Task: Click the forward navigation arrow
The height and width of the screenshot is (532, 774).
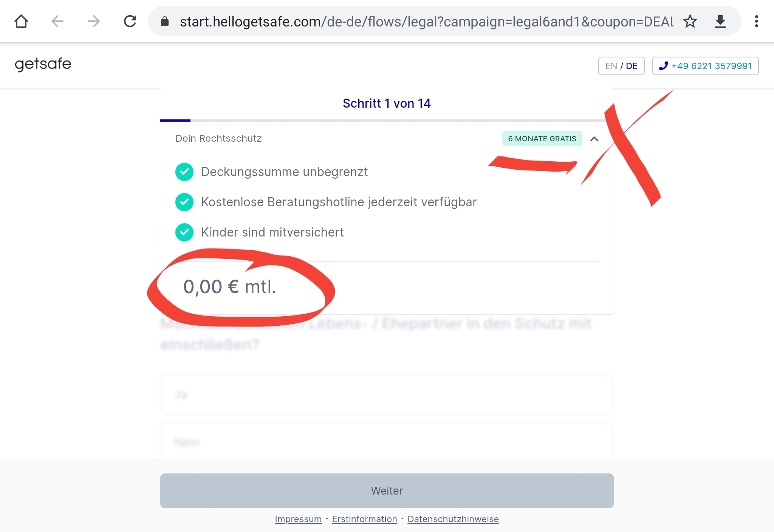Action: click(93, 22)
